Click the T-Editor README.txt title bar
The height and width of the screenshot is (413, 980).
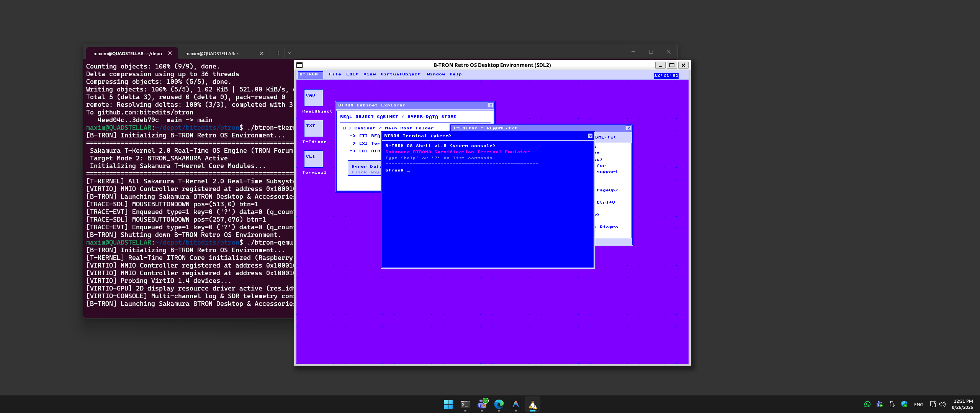538,128
